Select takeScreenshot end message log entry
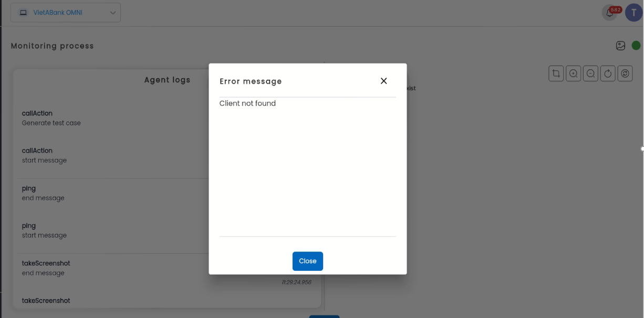644x318 pixels. tap(46, 268)
